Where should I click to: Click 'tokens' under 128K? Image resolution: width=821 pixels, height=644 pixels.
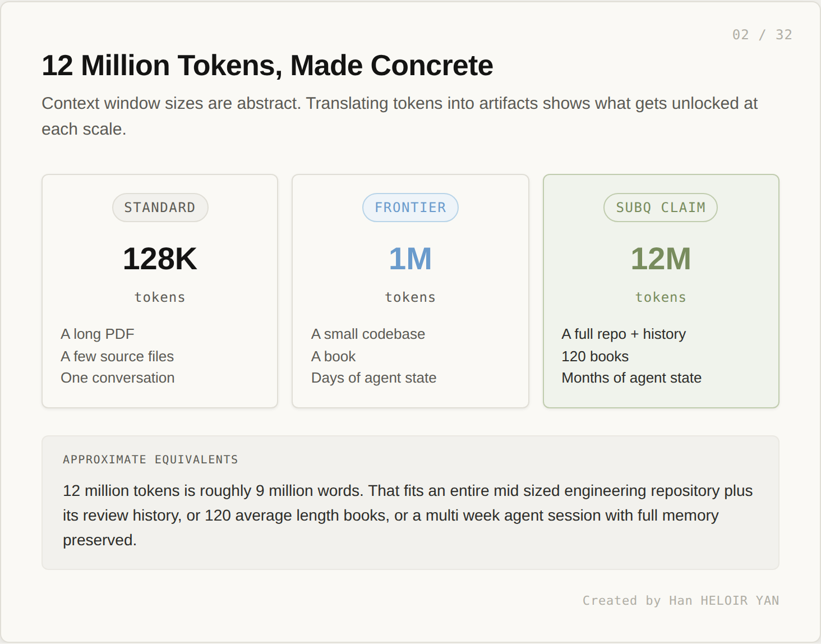point(160,297)
